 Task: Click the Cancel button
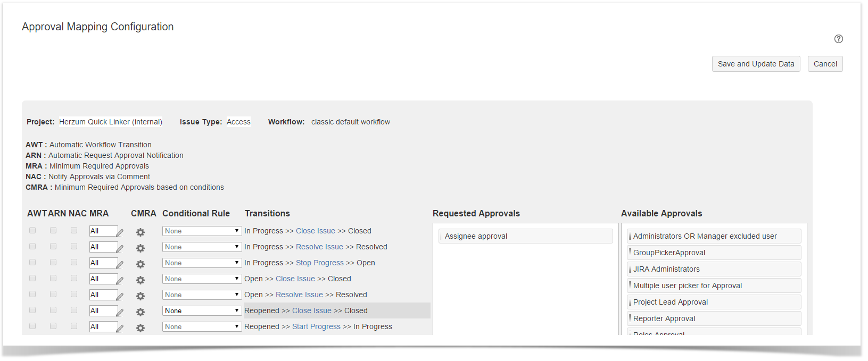click(825, 64)
